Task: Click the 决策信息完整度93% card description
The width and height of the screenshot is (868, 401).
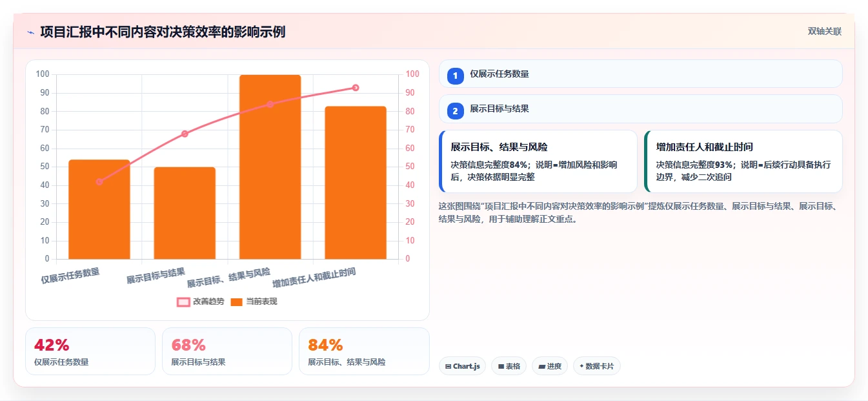Action: point(743,170)
